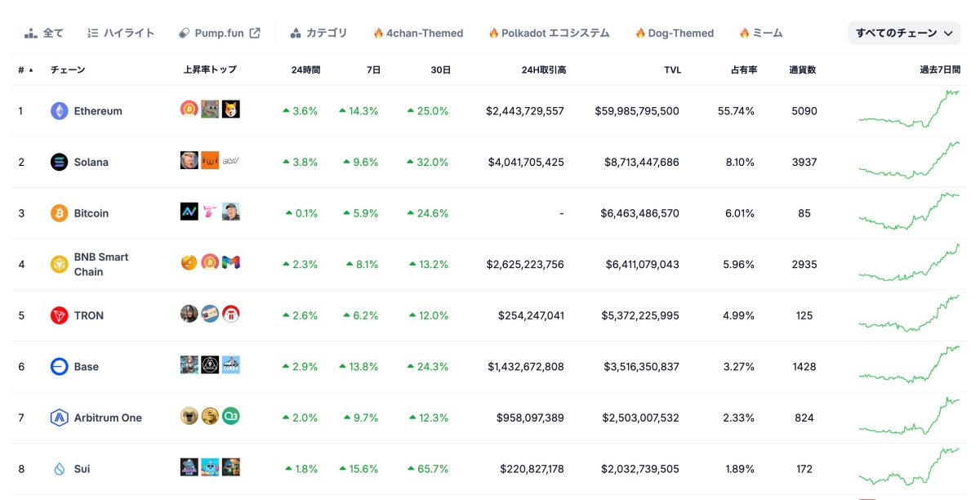The width and height of the screenshot is (980, 500).
Task: Sort by the TVL column header
Action: (x=672, y=70)
